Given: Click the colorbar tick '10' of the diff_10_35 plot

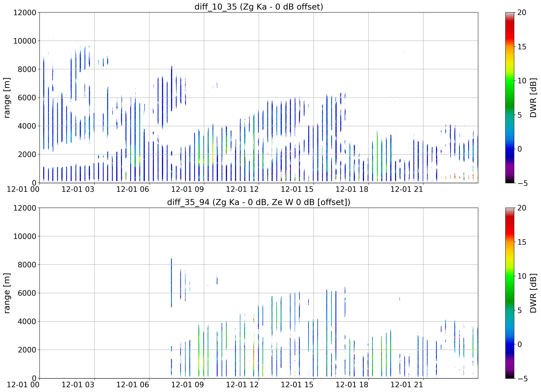Looking at the screenshot, I should pyautogui.click(x=522, y=81).
